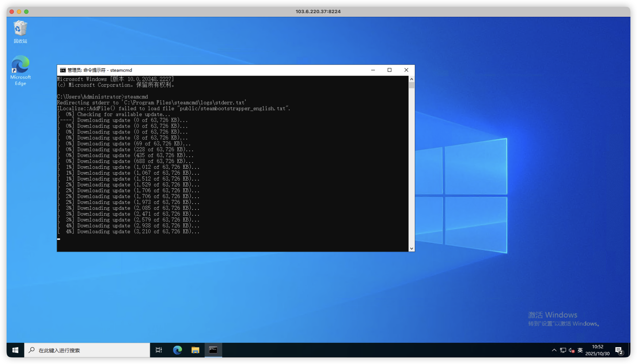Maximize the steamcmd command prompt window

point(390,70)
